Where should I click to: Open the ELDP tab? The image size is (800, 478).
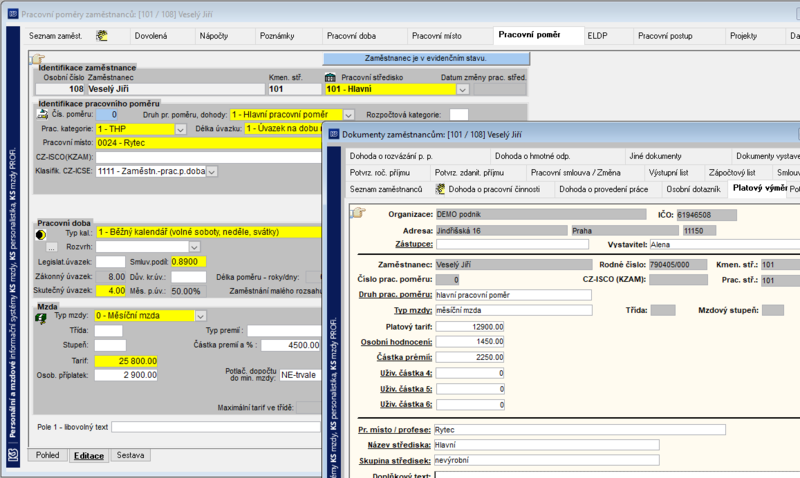(x=597, y=36)
